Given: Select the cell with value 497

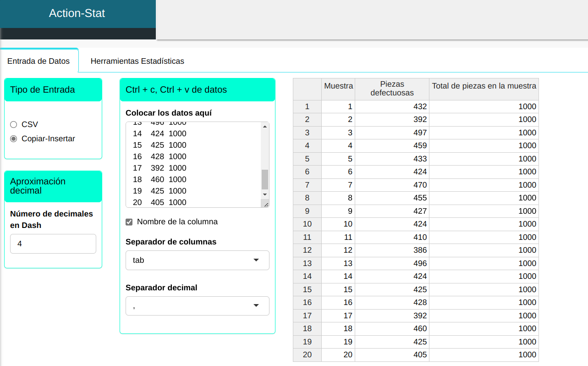Looking at the screenshot, I should 392,133.
